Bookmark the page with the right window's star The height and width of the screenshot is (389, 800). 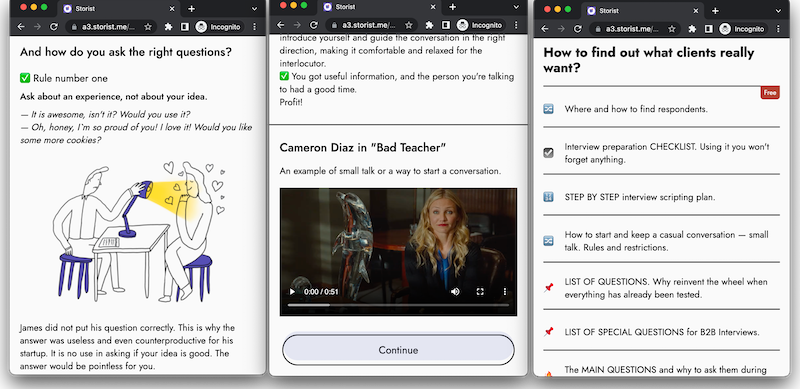click(672, 29)
